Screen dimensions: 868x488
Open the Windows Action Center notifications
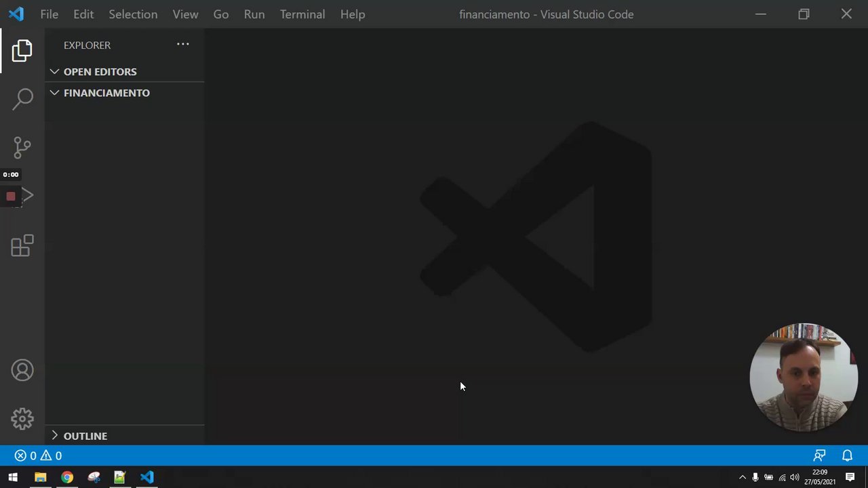click(x=850, y=477)
